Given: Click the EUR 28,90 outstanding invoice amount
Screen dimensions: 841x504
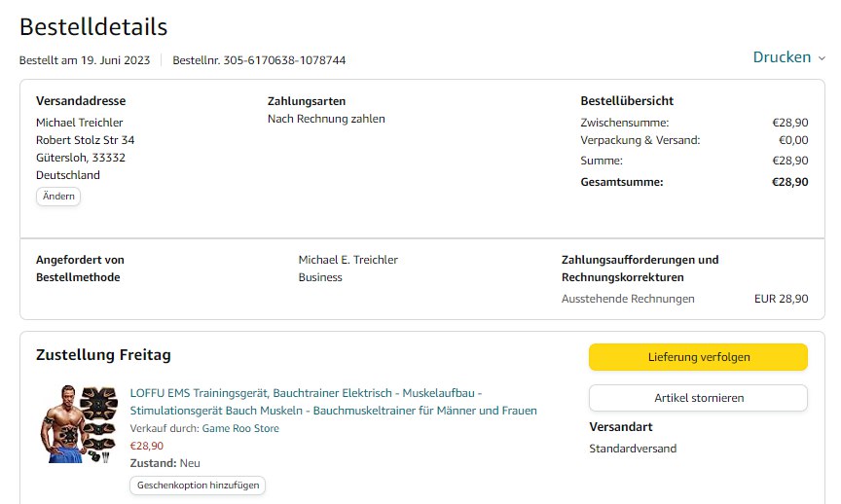Looking at the screenshot, I should 781,299.
